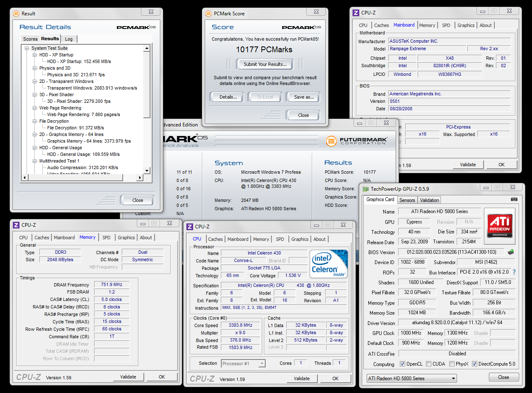Viewport: 532px width, 393px height.
Task: Toggle the PhysX checkbox in GPU-Z
Action: [452, 364]
